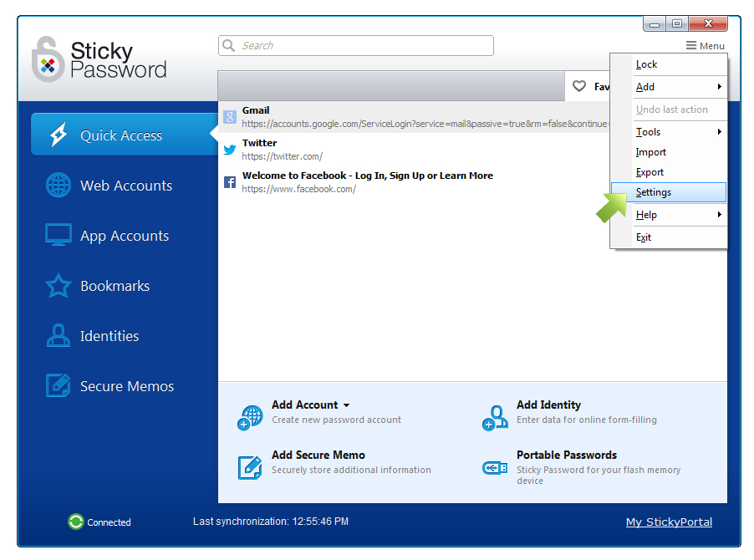The height and width of the screenshot is (560, 754).
Task: Expand the Help submenu arrow
Action: (x=720, y=214)
